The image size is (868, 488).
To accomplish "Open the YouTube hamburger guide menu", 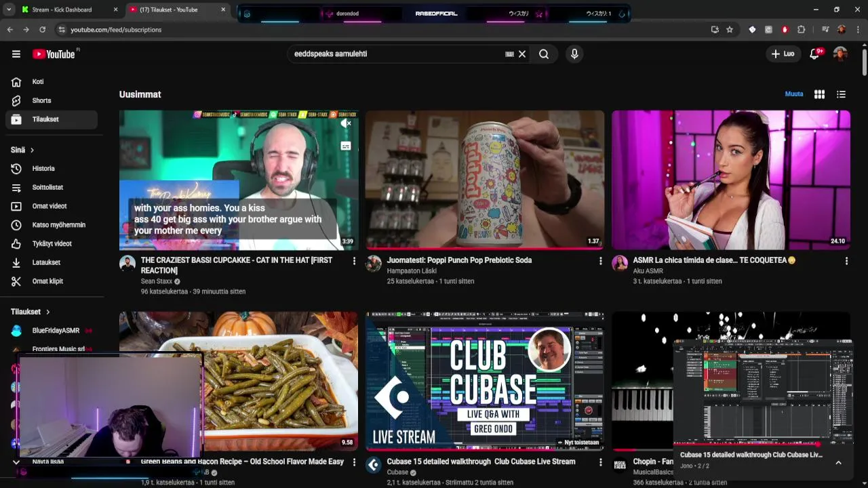I will tap(16, 54).
